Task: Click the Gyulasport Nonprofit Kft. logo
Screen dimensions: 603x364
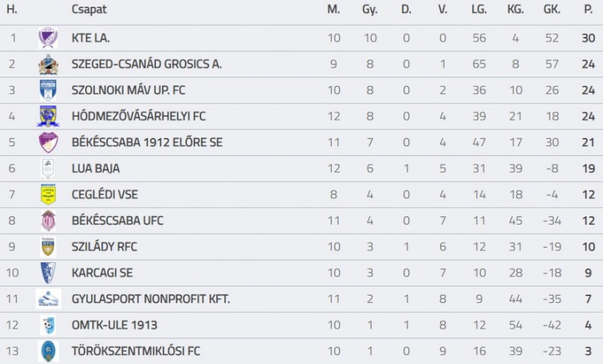Action: coord(48,298)
